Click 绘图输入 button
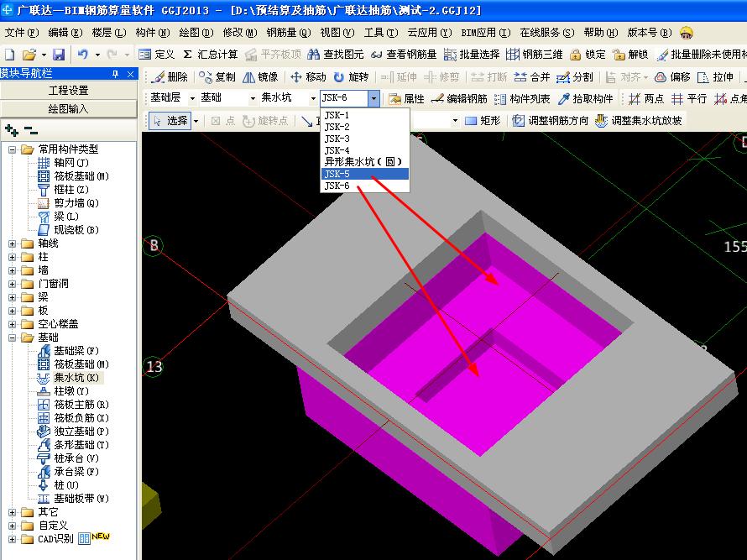Image resolution: width=747 pixels, height=560 pixels. [69, 109]
